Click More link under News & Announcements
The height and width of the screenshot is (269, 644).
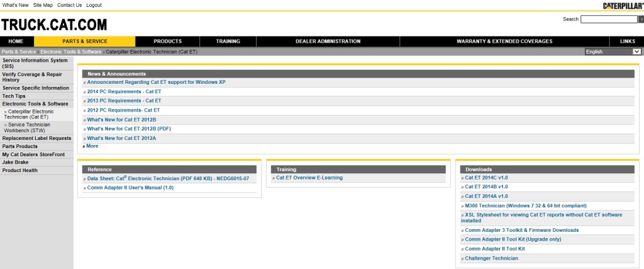coord(92,146)
